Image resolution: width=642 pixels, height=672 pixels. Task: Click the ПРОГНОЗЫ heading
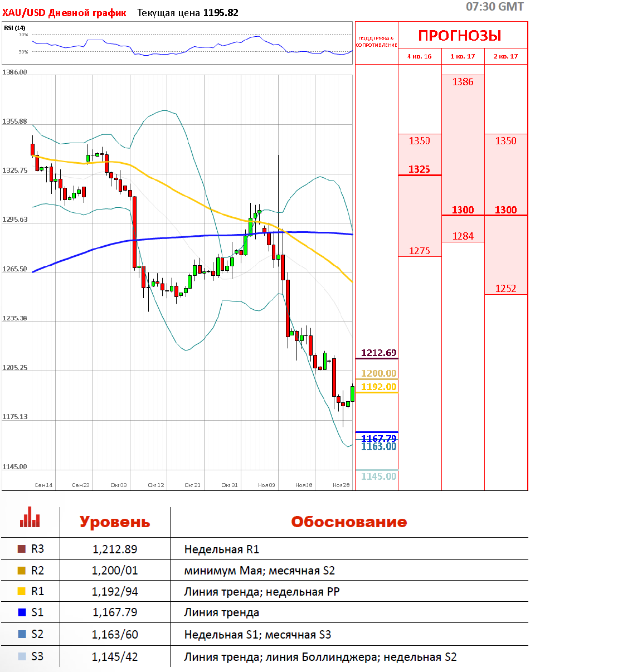pyautogui.click(x=460, y=36)
